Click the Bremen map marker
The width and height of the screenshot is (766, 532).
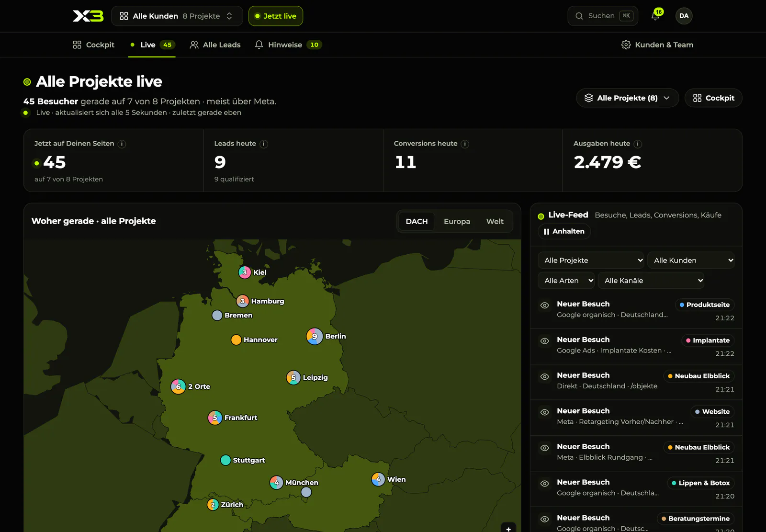pos(217,315)
